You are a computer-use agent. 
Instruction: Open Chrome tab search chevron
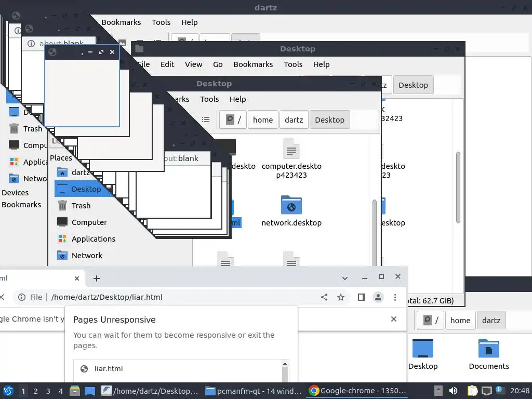(345, 278)
